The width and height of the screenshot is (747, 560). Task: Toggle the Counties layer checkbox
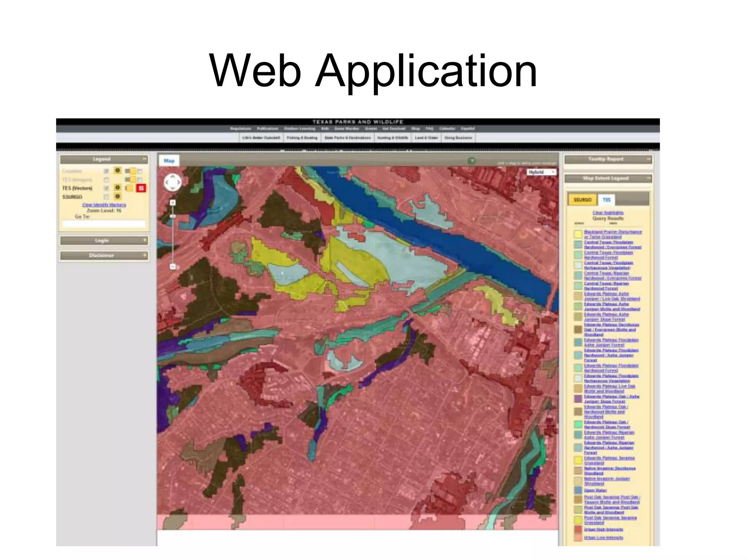tap(106, 171)
